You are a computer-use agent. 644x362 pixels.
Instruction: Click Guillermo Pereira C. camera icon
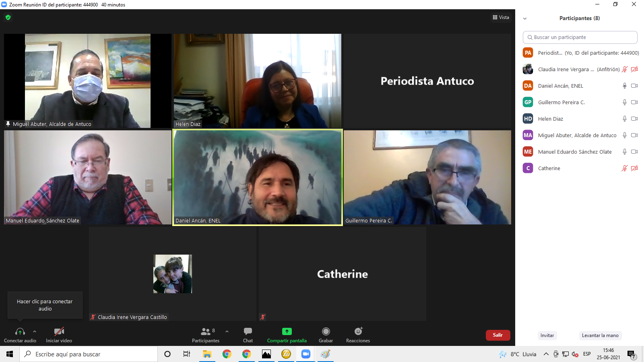pos(634,102)
